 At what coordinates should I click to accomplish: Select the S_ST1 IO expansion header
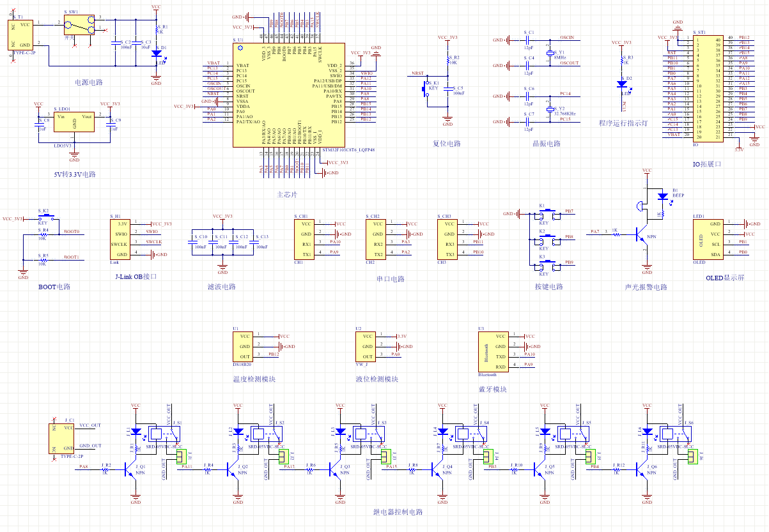click(708, 87)
